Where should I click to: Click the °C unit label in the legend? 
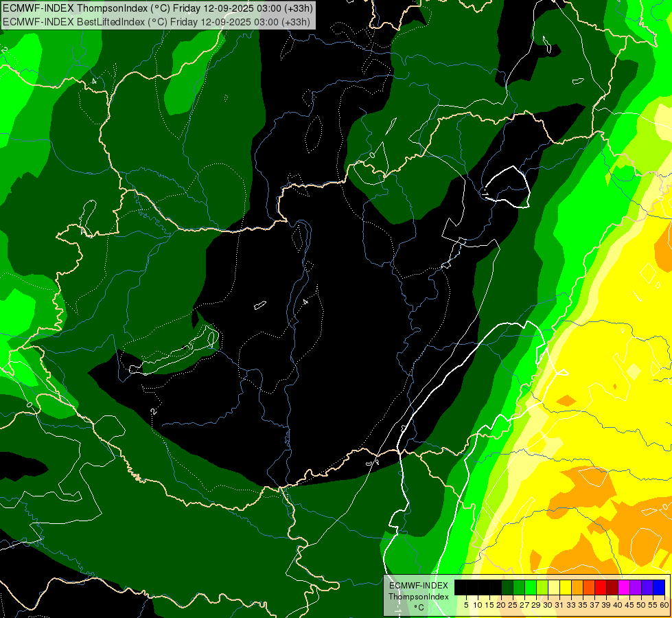[x=419, y=607]
